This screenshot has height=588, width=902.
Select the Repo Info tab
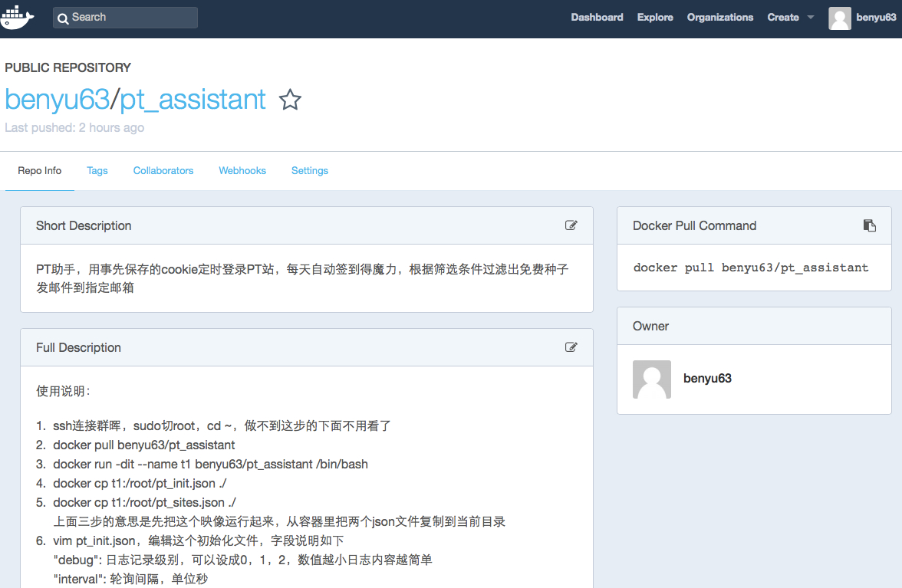pyautogui.click(x=40, y=171)
